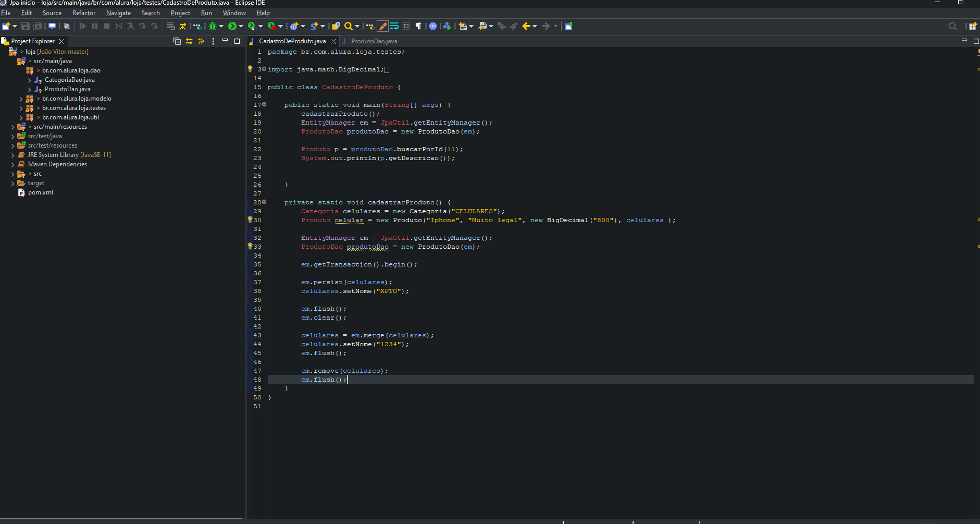The image size is (980, 524).
Task: Open the dropdown arrow next to Run
Action: 241,26
